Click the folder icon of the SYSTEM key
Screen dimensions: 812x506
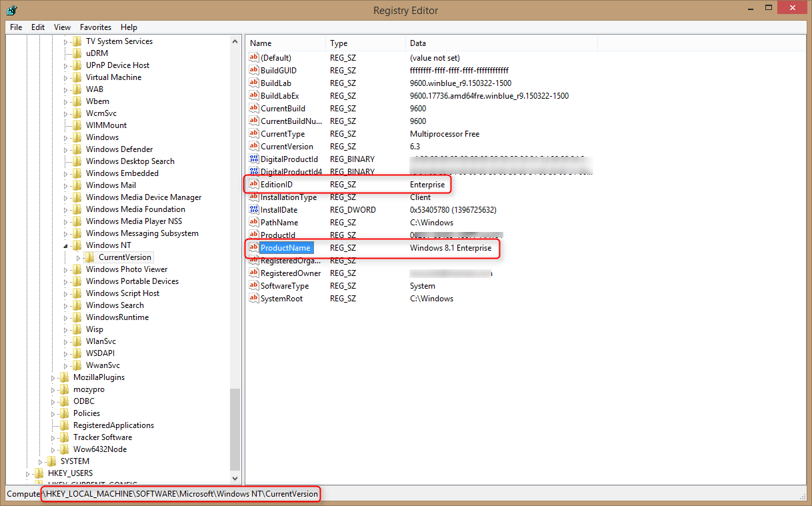click(x=52, y=461)
